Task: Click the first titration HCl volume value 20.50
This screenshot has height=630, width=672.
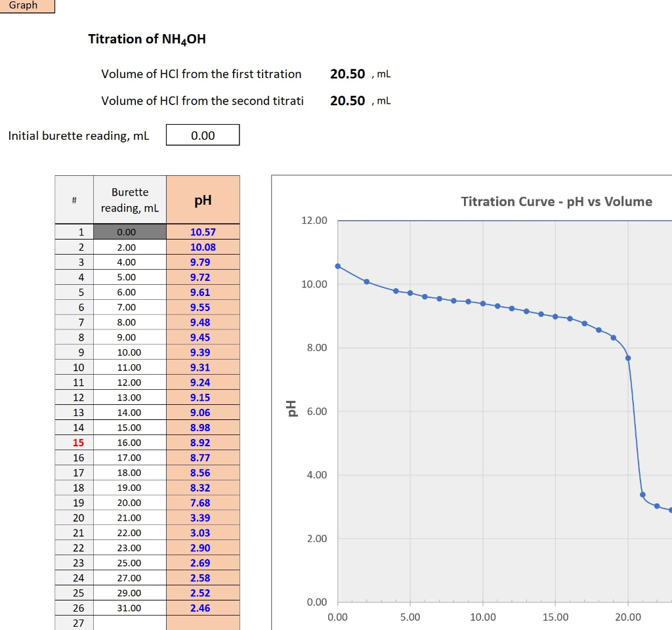Action: coord(346,73)
